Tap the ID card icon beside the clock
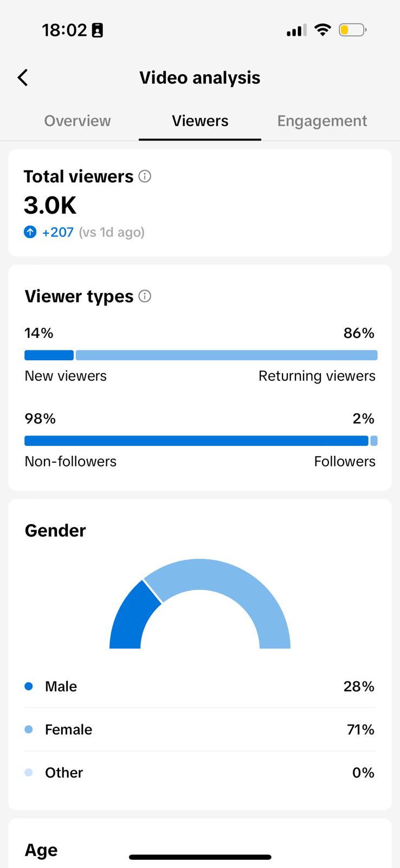This screenshot has height=868, width=400. pyautogui.click(x=98, y=30)
